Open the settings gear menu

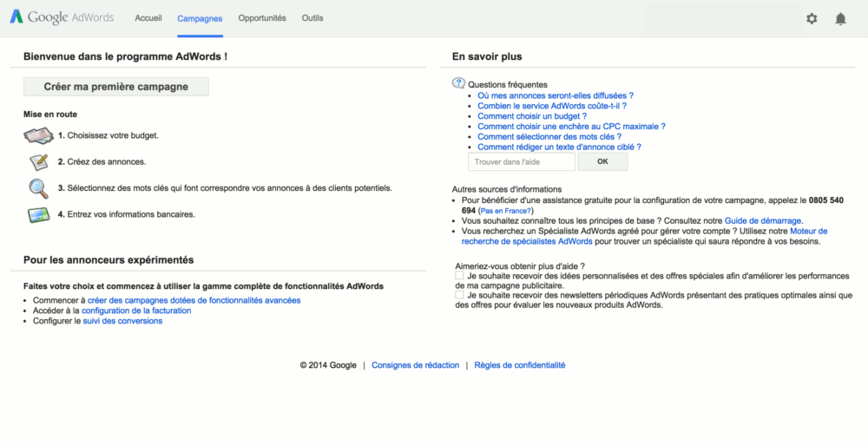(x=812, y=19)
